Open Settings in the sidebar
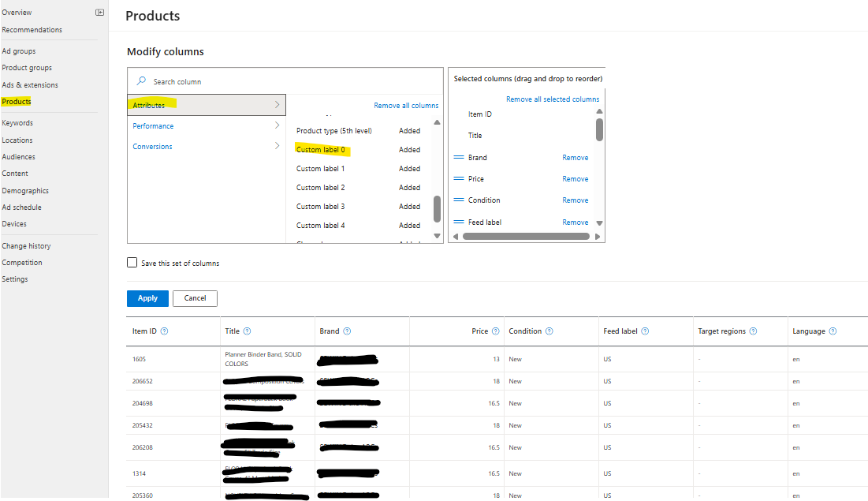 click(15, 279)
